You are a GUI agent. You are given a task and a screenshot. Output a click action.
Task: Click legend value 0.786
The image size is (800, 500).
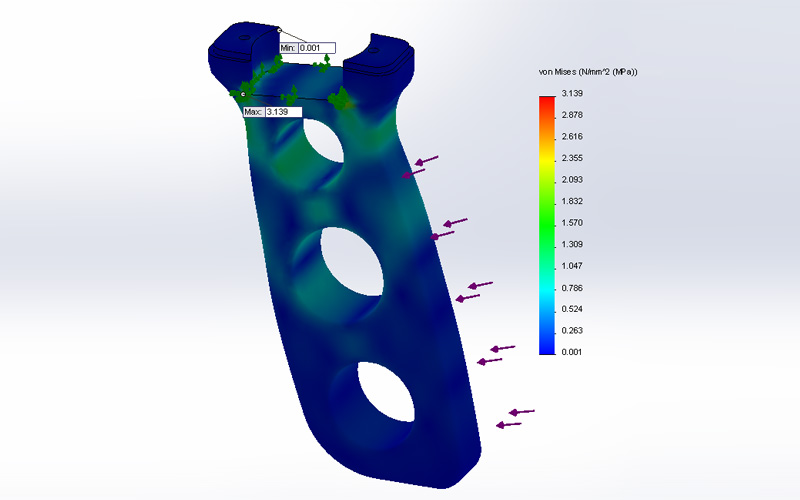point(572,288)
